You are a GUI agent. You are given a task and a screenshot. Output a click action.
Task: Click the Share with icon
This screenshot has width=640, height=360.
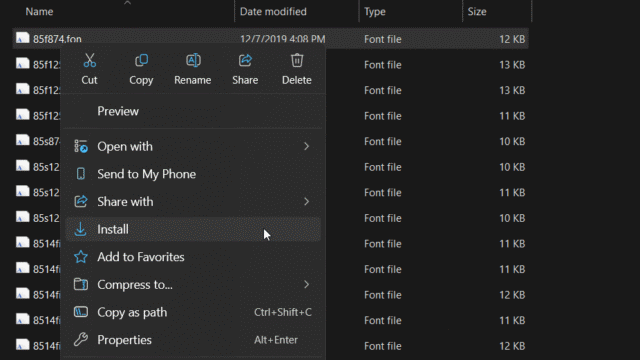tap(81, 201)
